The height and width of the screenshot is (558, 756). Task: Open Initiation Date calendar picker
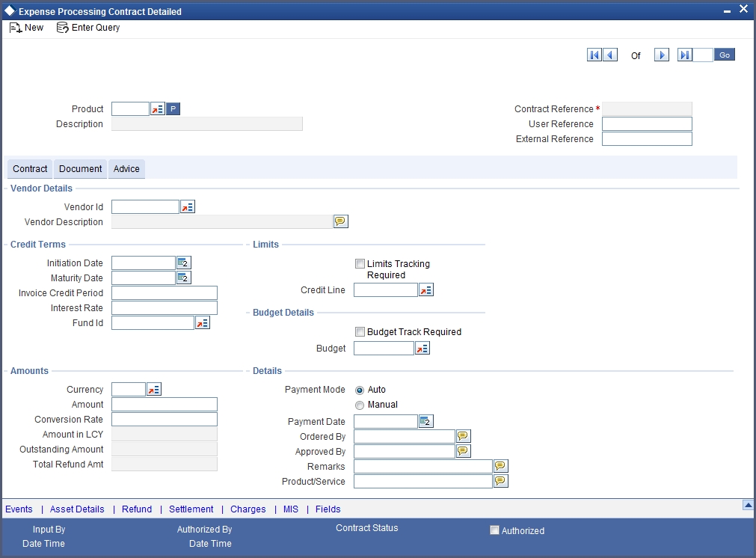click(184, 263)
